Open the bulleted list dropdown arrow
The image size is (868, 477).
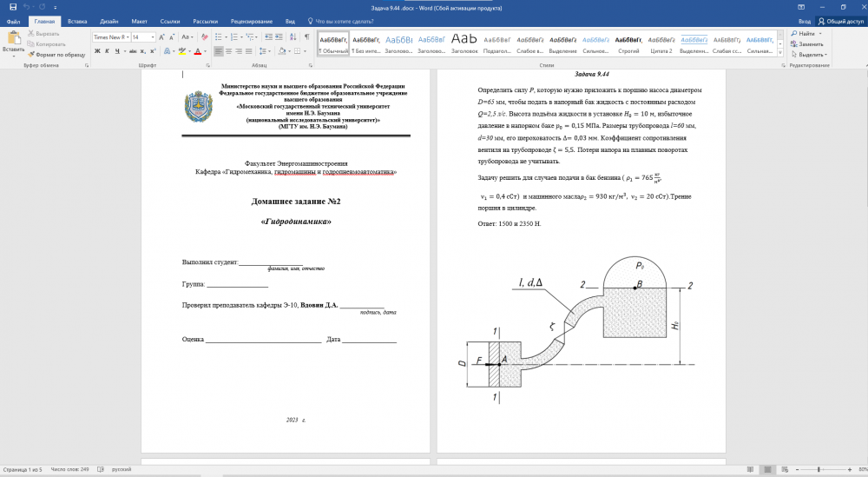click(x=226, y=37)
